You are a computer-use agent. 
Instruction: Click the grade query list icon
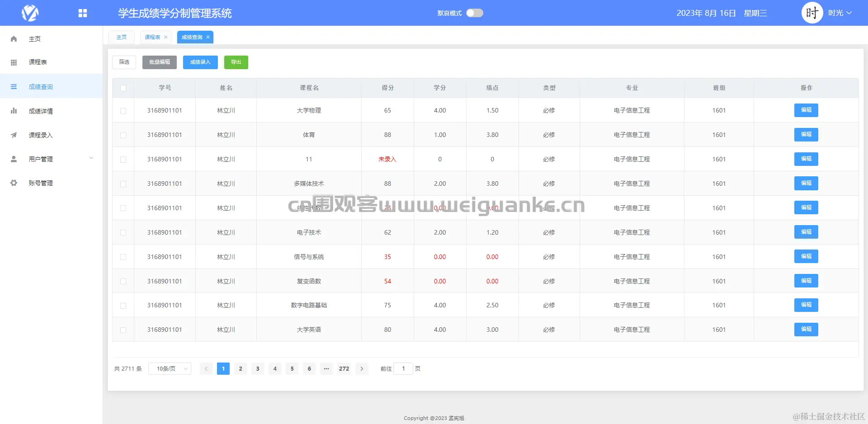point(14,87)
